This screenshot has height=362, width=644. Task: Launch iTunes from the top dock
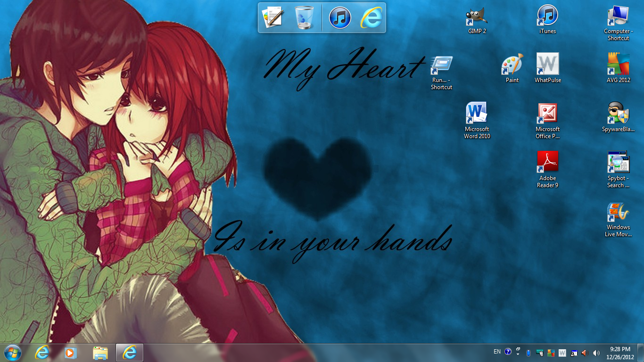(x=340, y=17)
